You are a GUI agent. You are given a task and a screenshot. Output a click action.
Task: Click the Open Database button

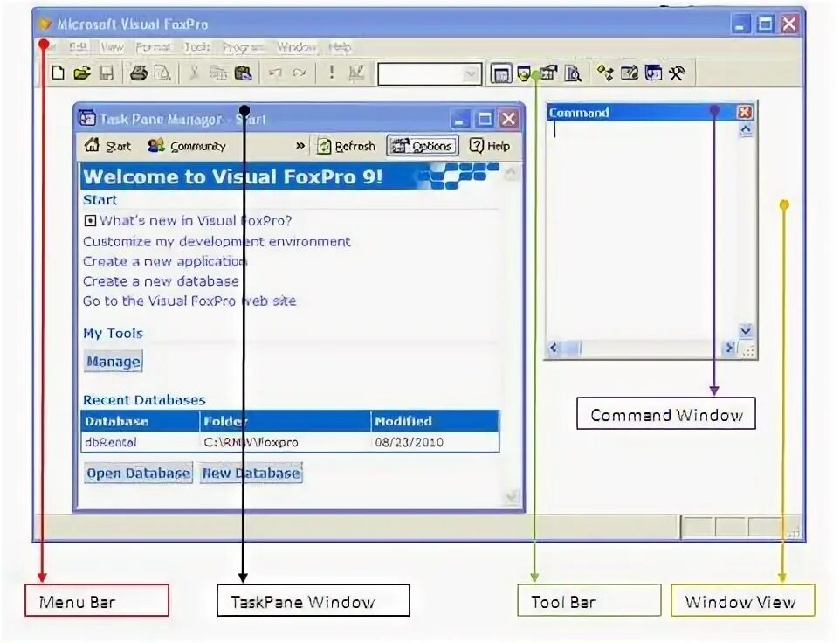138,474
